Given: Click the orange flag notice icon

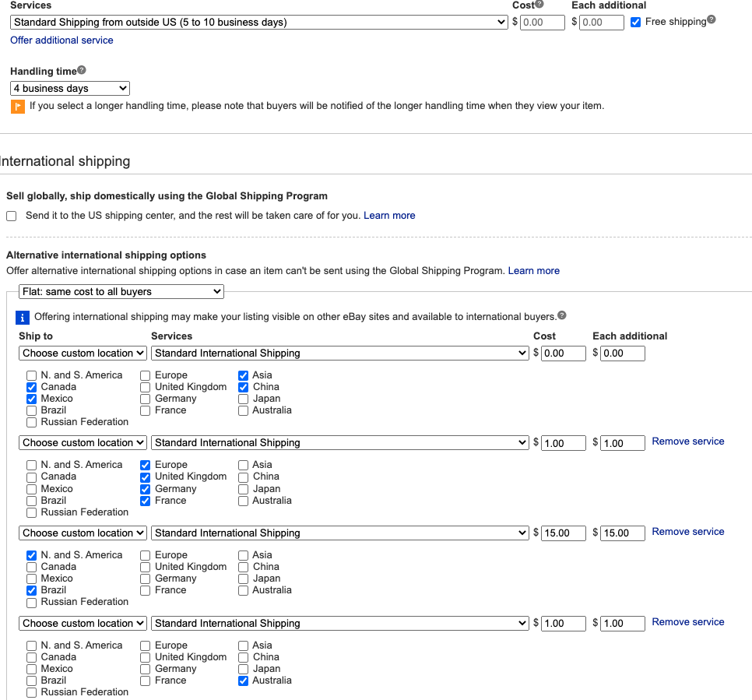Looking at the screenshot, I should 17,107.
